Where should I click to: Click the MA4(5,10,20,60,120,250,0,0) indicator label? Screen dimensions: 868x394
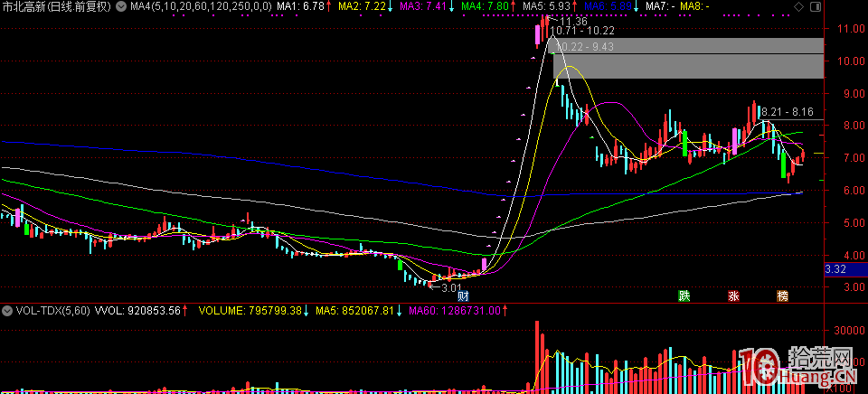click(201, 6)
